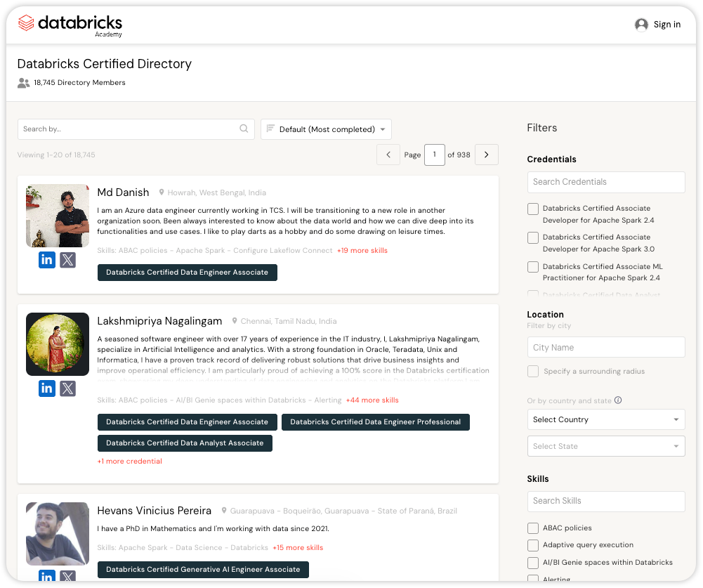703x588 pixels.
Task: Open Md Danish's X profile icon
Action: (67, 260)
